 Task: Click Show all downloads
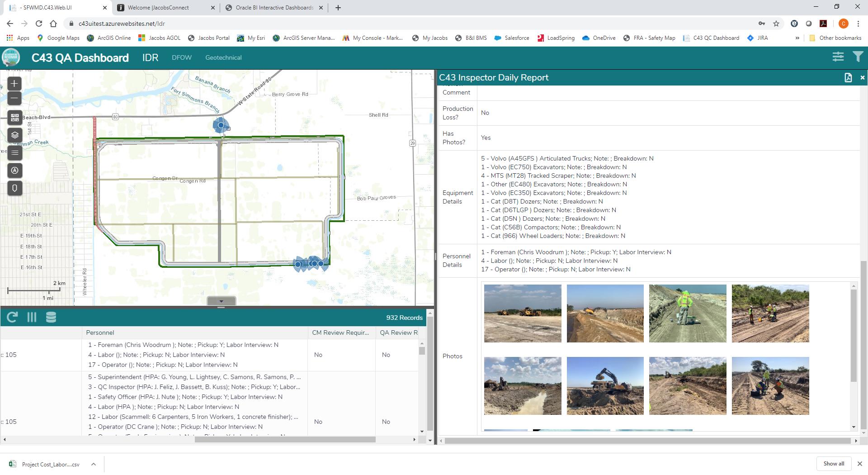834,464
